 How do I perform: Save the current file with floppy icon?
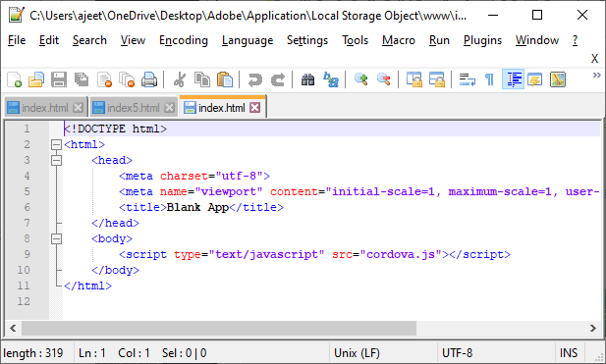click(x=59, y=79)
